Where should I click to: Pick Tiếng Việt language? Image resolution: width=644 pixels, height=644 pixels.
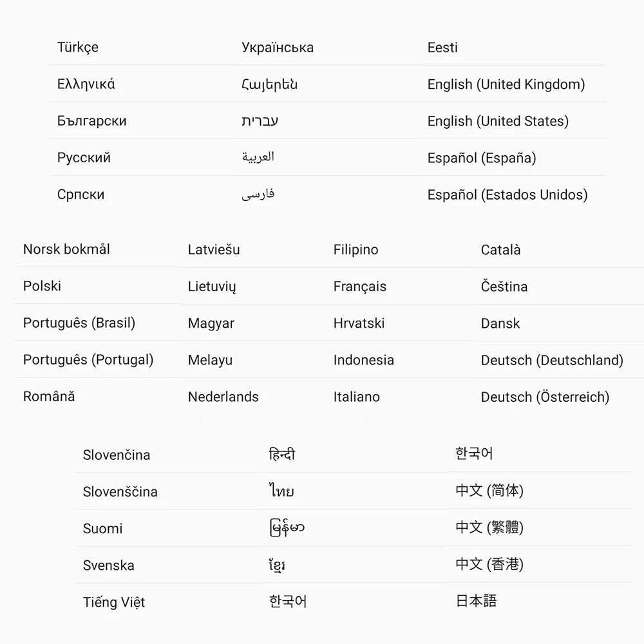[x=114, y=602]
